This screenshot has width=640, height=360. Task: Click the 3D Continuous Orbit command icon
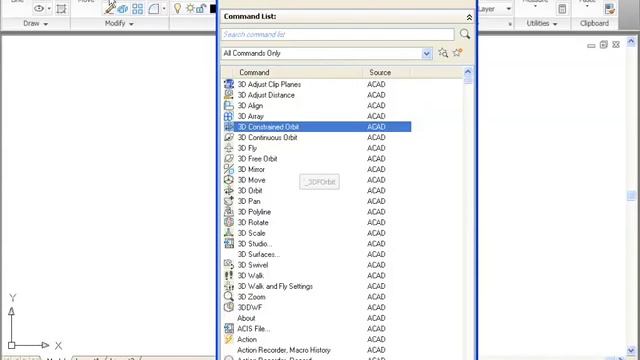[x=229, y=137]
